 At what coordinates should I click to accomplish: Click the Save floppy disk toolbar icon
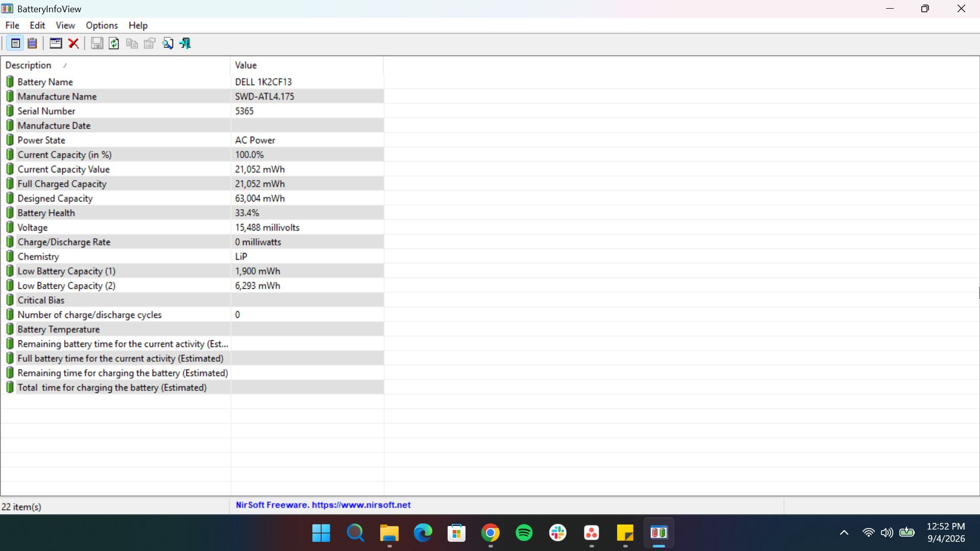coord(96,43)
